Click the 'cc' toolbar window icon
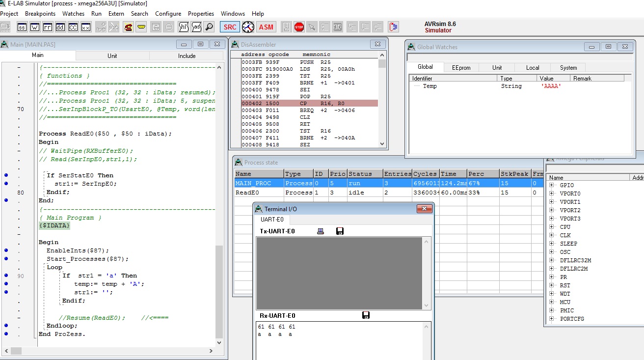The width and height of the screenshot is (644, 360). (x=73, y=27)
